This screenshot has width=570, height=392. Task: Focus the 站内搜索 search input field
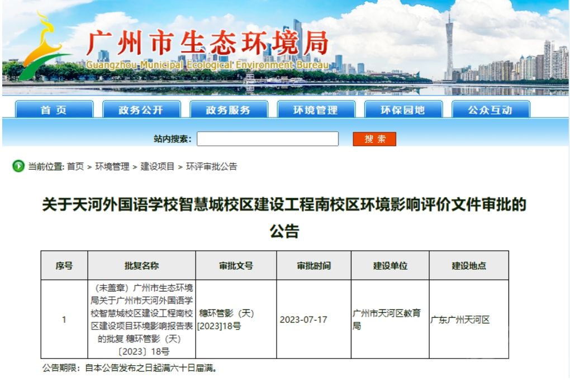coord(268,139)
